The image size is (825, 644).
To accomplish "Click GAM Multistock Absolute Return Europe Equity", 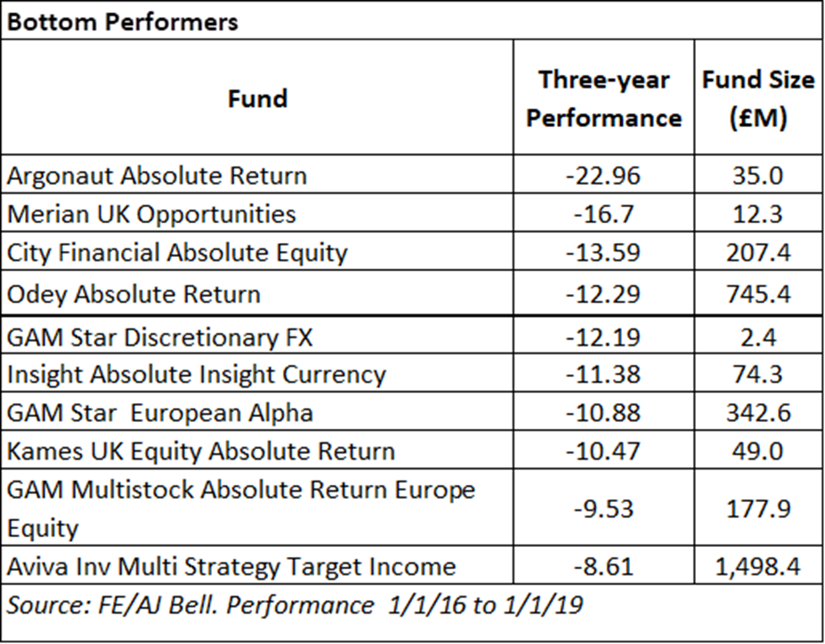I will [240, 508].
